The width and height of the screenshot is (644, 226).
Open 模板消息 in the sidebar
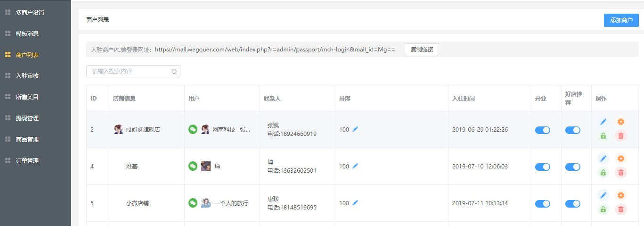[27, 34]
